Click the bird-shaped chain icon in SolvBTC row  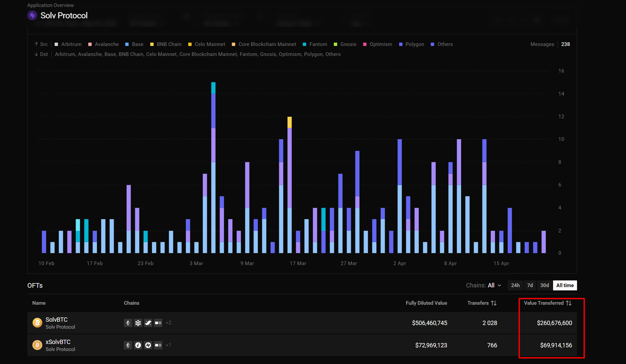click(148, 323)
